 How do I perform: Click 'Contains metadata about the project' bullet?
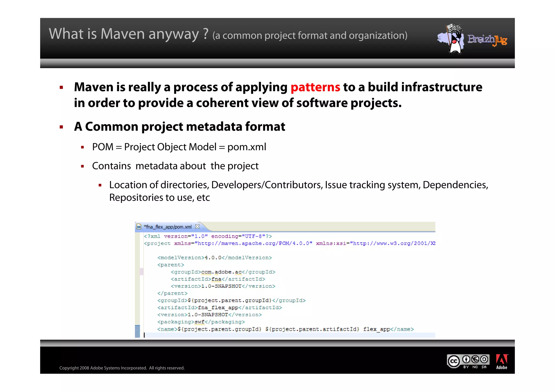(x=175, y=166)
